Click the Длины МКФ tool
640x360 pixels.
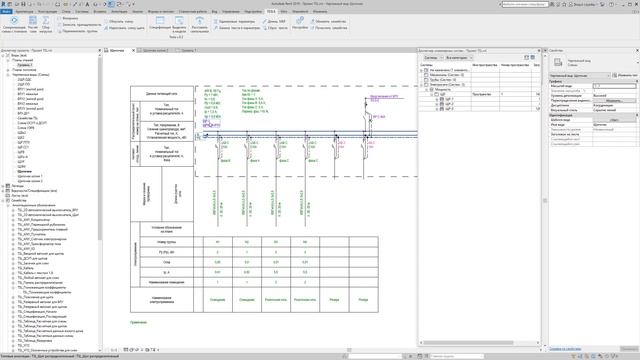tap(274, 21)
